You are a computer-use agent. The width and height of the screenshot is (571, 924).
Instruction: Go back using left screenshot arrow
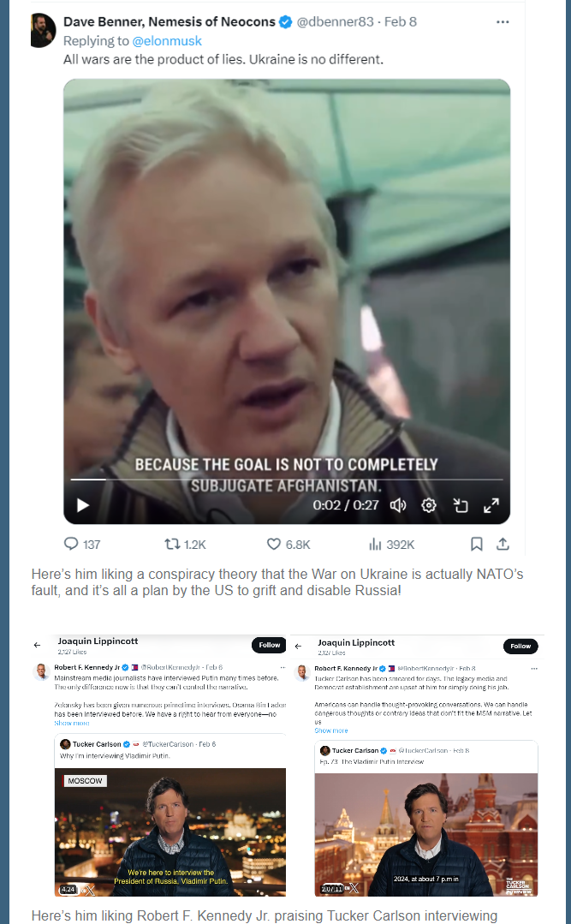[x=37, y=646]
